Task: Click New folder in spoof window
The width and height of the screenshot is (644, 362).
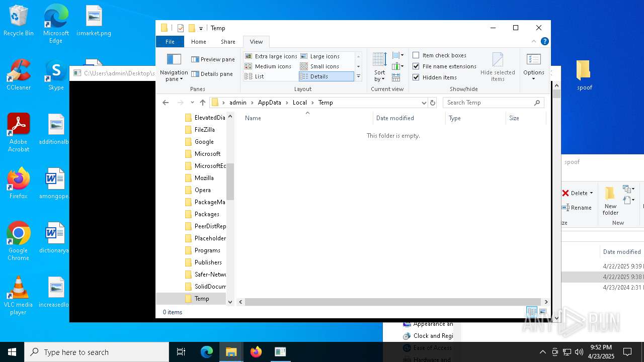Action: pos(610,201)
